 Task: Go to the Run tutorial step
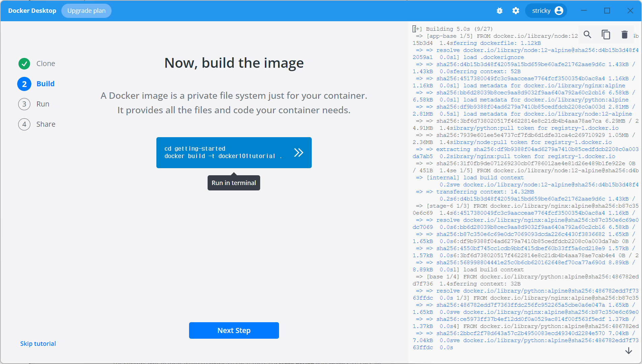[43, 104]
